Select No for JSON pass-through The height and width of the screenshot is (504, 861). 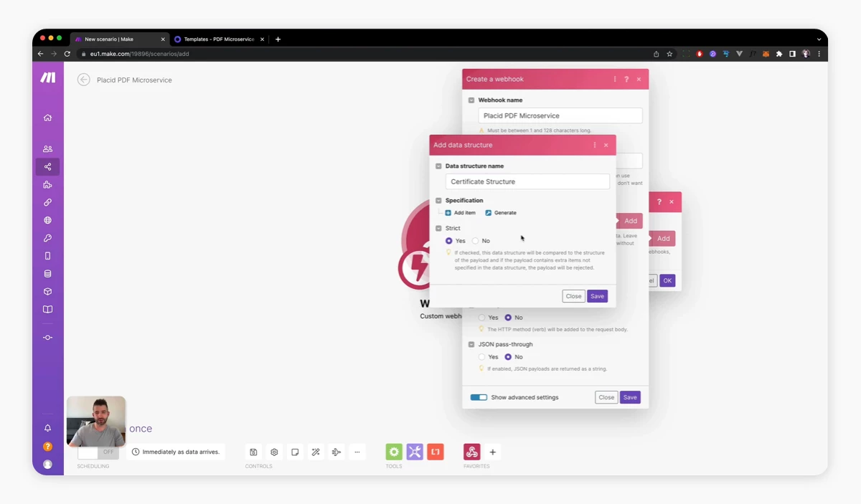[508, 357]
